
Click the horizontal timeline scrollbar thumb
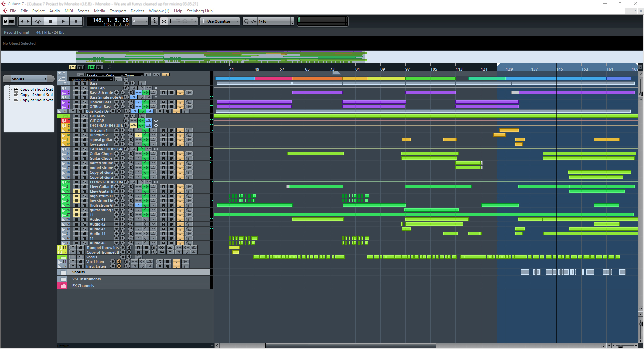(x=351, y=346)
